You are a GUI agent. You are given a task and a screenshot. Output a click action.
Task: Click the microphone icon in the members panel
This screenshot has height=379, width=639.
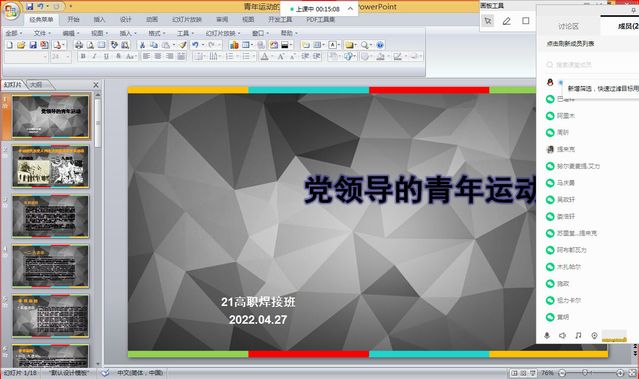(547, 335)
